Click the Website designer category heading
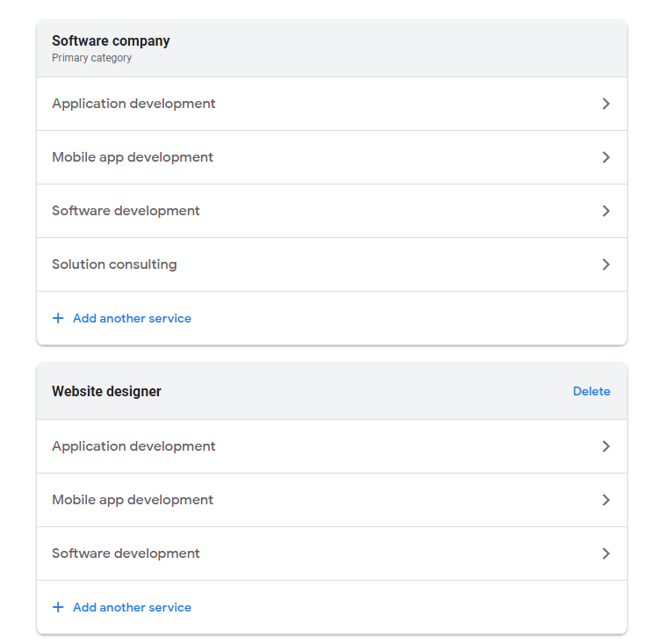This screenshot has height=644, width=648. tap(106, 391)
